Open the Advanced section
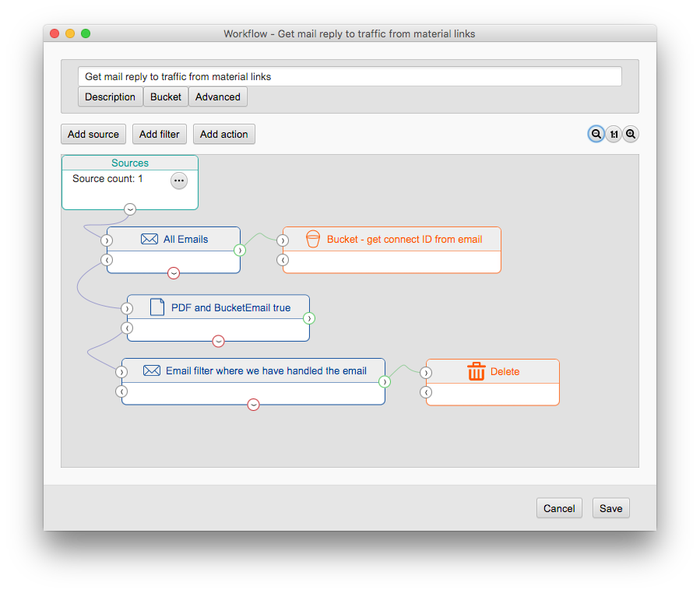This screenshot has height=593, width=700. [x=218, y=96]
